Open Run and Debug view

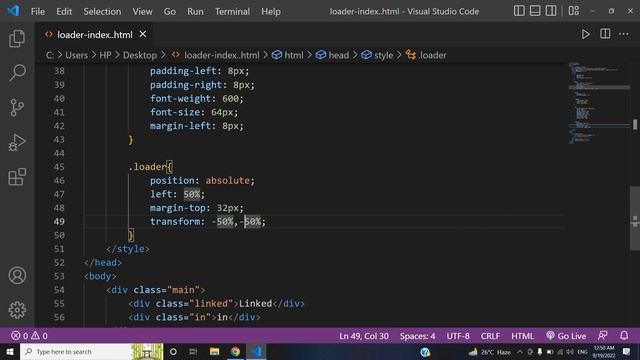[x=17, y=142]
